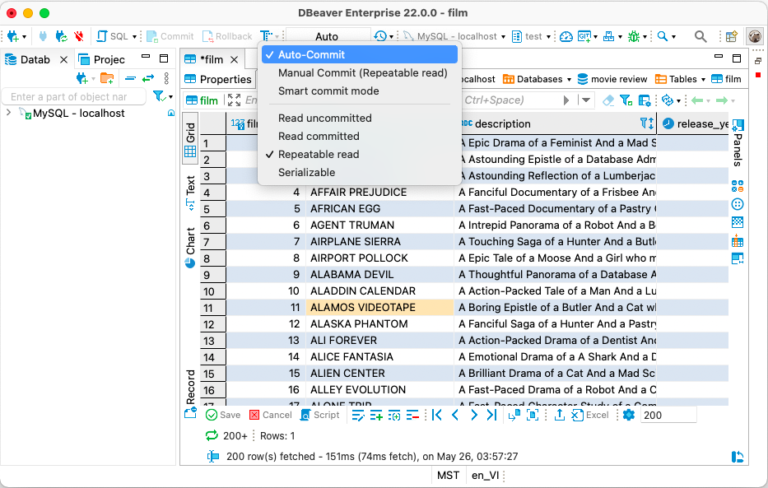Switch to Grid view mode
Viewport: 768px width, 488px height.
(190, 140)
